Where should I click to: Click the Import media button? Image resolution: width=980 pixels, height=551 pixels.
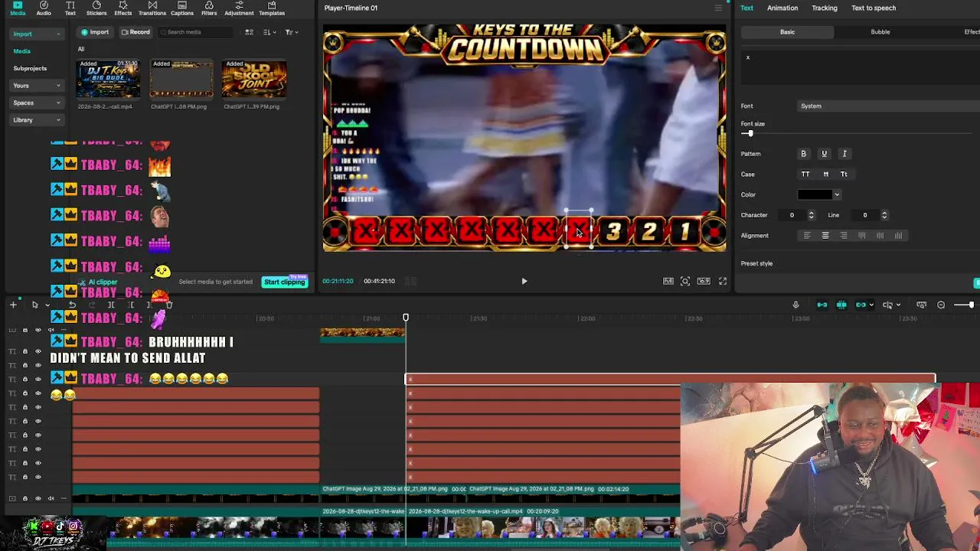96,32
